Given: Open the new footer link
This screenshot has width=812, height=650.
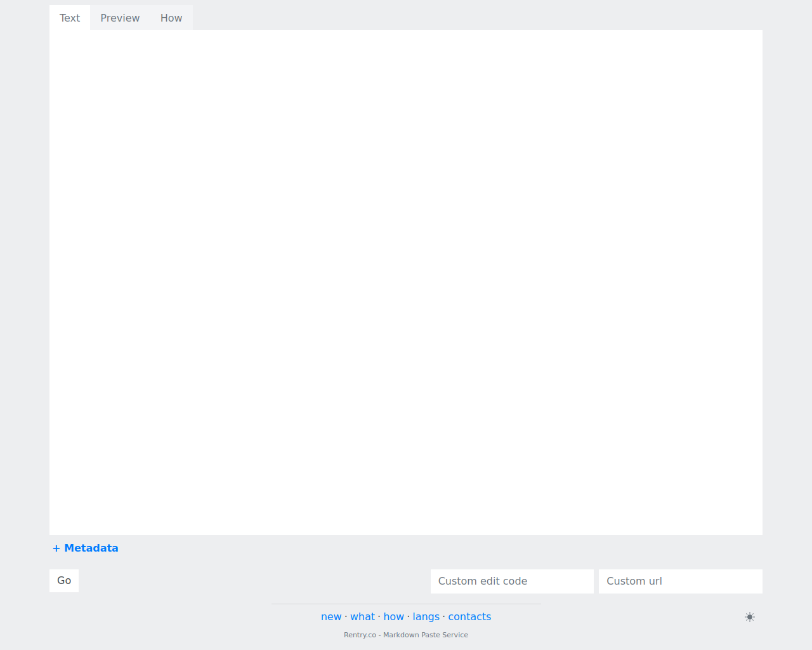Looking at the screenshot, I should (331, 616).
